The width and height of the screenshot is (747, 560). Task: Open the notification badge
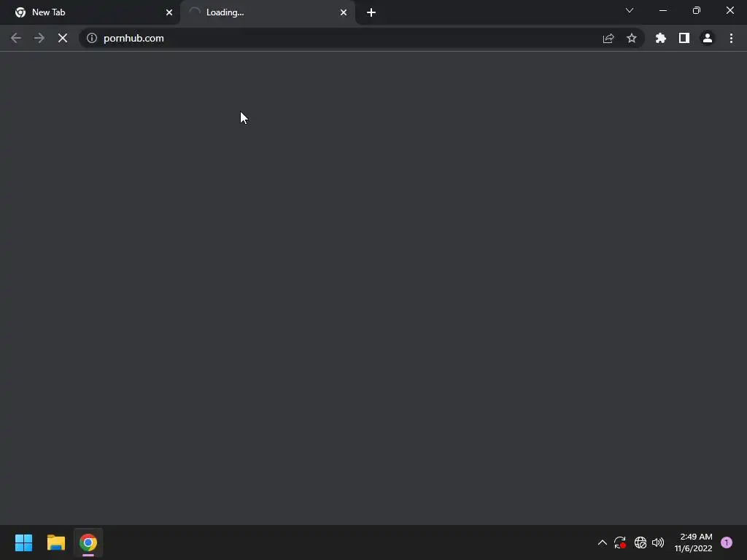727,542
